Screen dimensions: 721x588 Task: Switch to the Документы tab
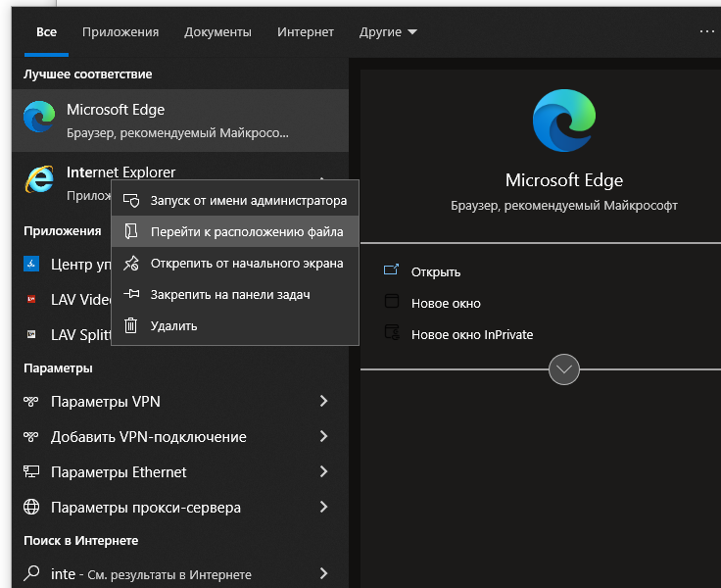pos(217,31)
